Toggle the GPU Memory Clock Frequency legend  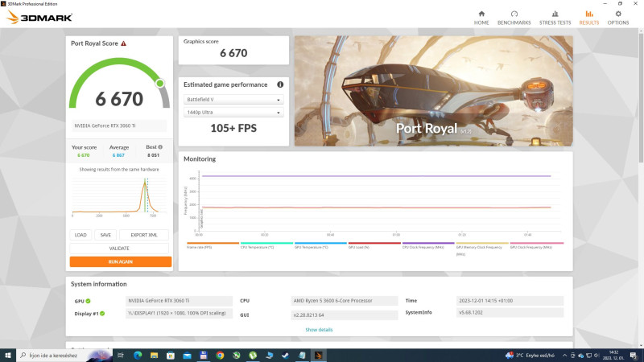(482, 249)
